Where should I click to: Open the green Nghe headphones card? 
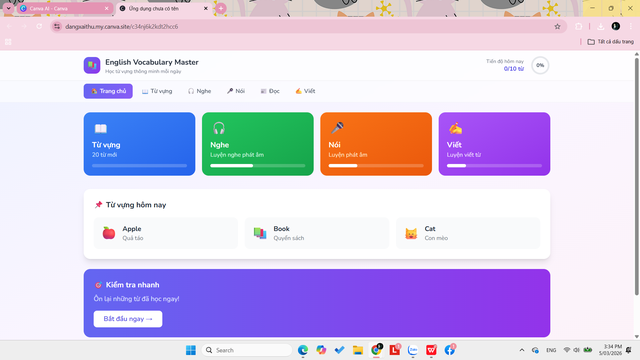click(x=258, y=144)
